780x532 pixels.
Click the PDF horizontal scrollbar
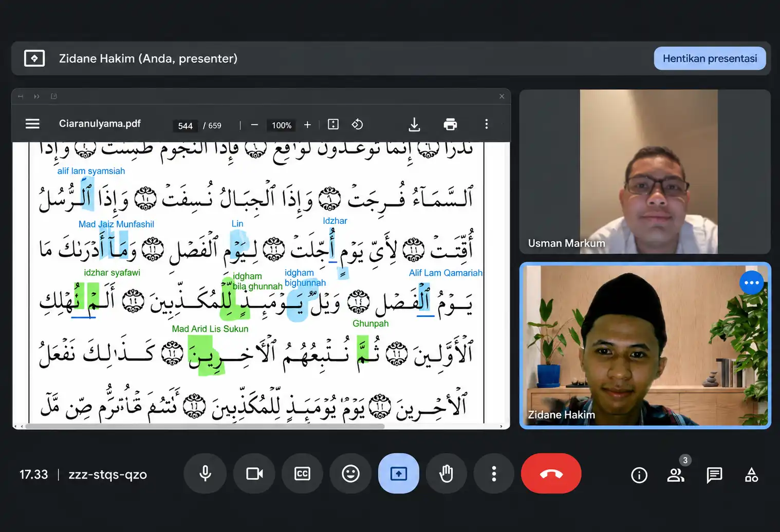coord(205,426)
